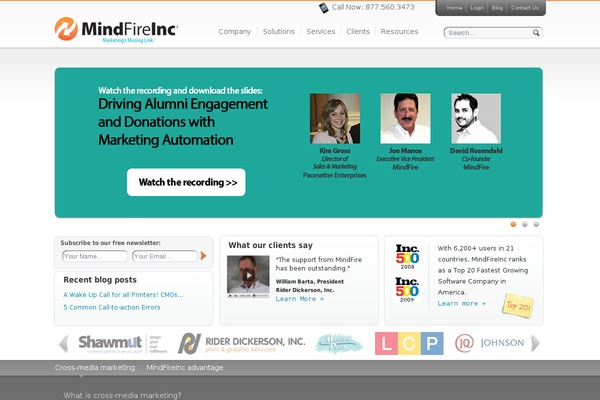Open the Clients menu
The height and width of the screenshot is (400, 600).
pyautogui.click(x=358, y=31)
